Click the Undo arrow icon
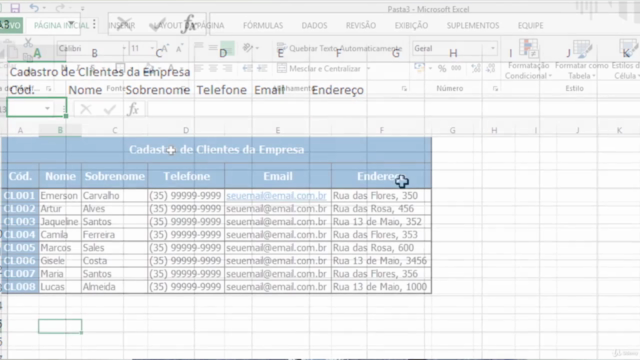640x360 pixels. 34,8
